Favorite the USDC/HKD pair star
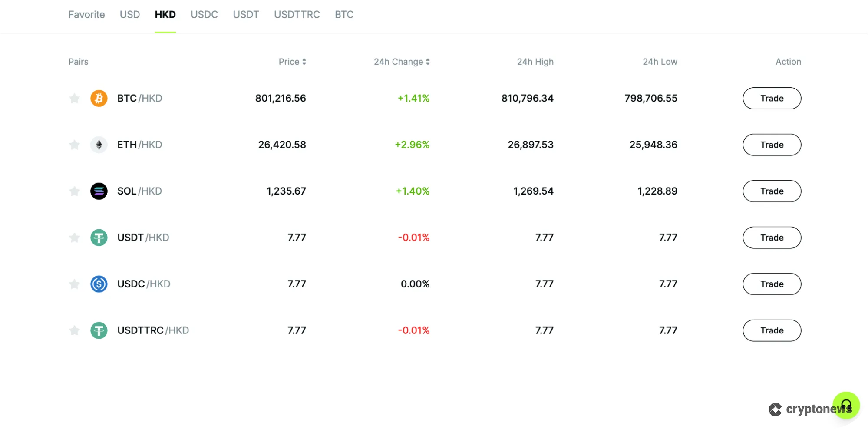 coord(74,284)
